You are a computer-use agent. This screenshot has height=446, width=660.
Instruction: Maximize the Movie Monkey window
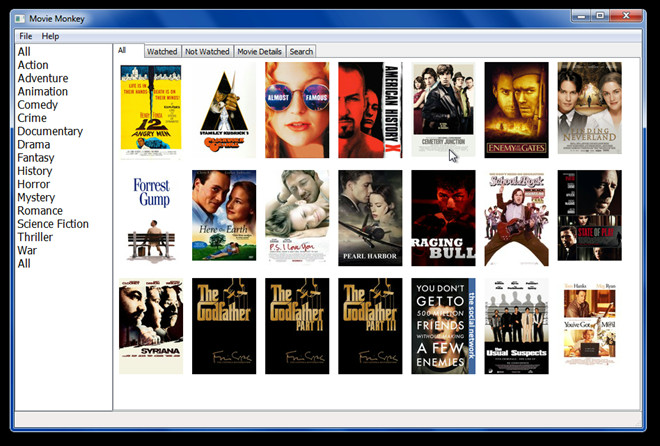click(x=600, y=16)
